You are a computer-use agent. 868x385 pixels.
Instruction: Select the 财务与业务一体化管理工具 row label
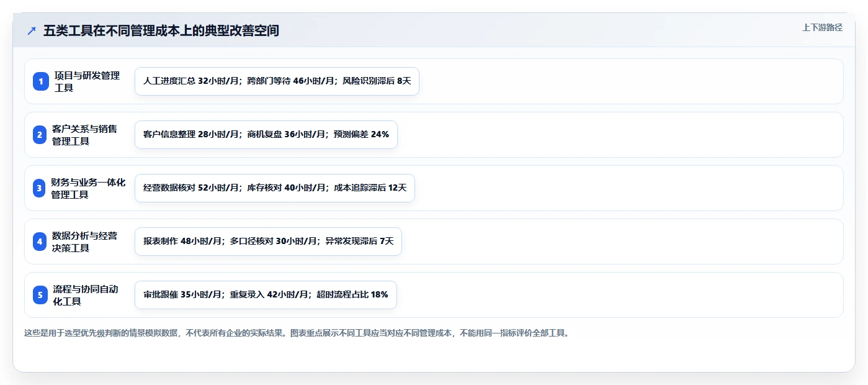(88, 188)
